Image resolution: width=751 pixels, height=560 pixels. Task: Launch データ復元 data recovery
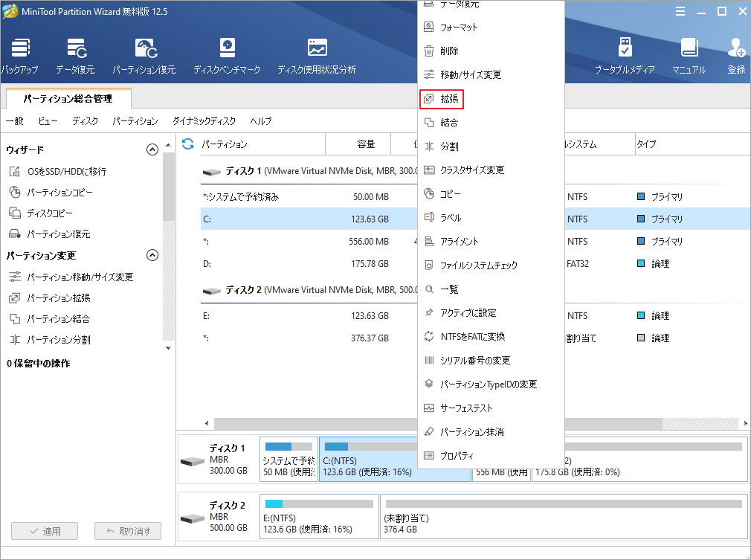tap(76, 56)
